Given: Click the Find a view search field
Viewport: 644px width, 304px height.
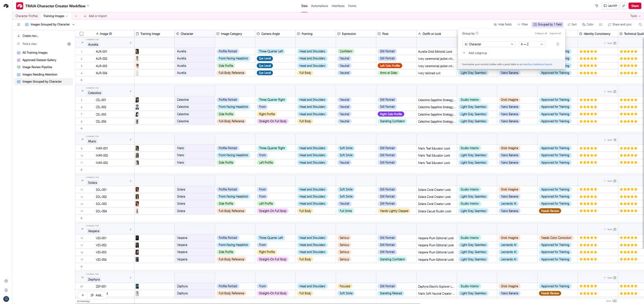Looking at the screenshot, I should pos(40,44).
